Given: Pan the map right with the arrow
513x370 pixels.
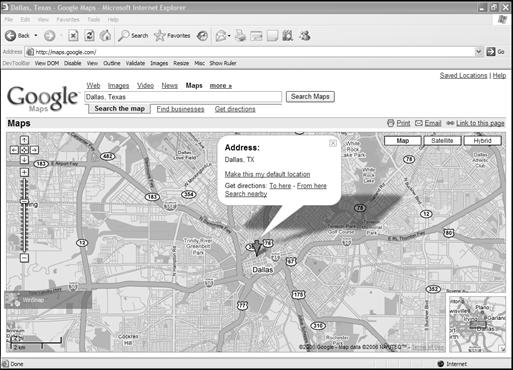Looking at the screenshot, I should pos(34,150).
